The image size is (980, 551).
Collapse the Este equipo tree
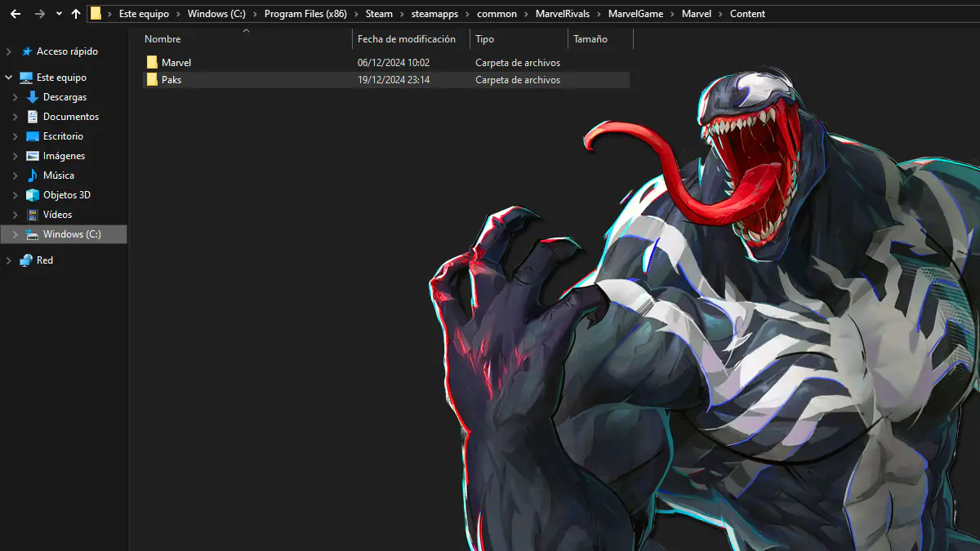click(9, 78)
